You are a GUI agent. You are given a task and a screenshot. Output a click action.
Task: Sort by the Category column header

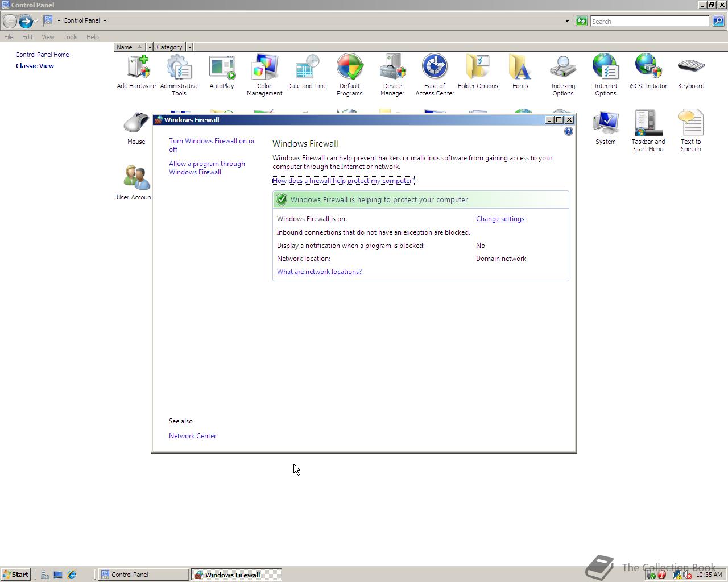(169, 47)
